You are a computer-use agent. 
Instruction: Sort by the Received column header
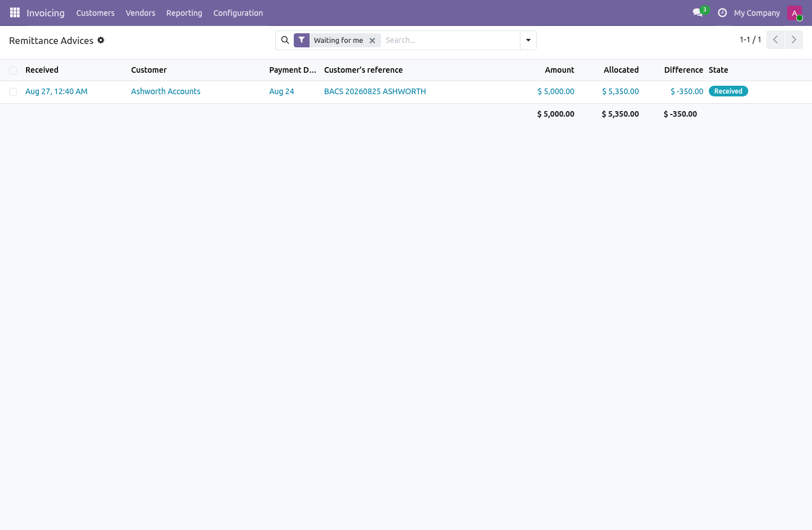(x=42, y=70)
